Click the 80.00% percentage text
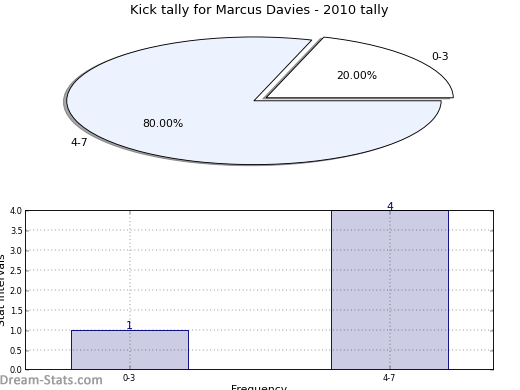 coord(163,123)
